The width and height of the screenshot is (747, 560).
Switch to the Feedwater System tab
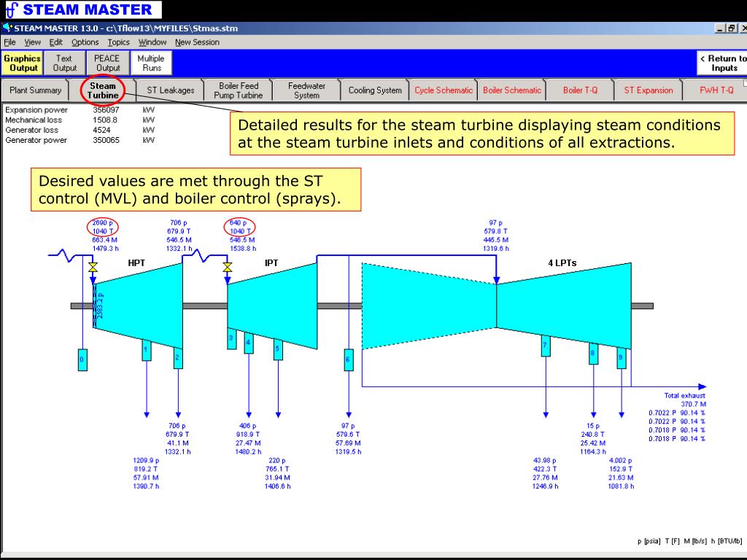pyautogui.click(x=306, y=90)
